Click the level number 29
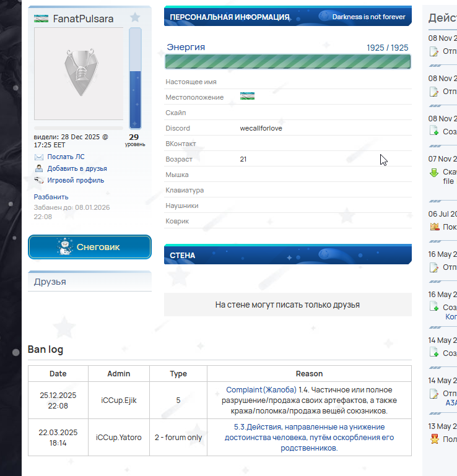Image resolution: width=457 pixels, height=476 pixels. click(134, 137)
